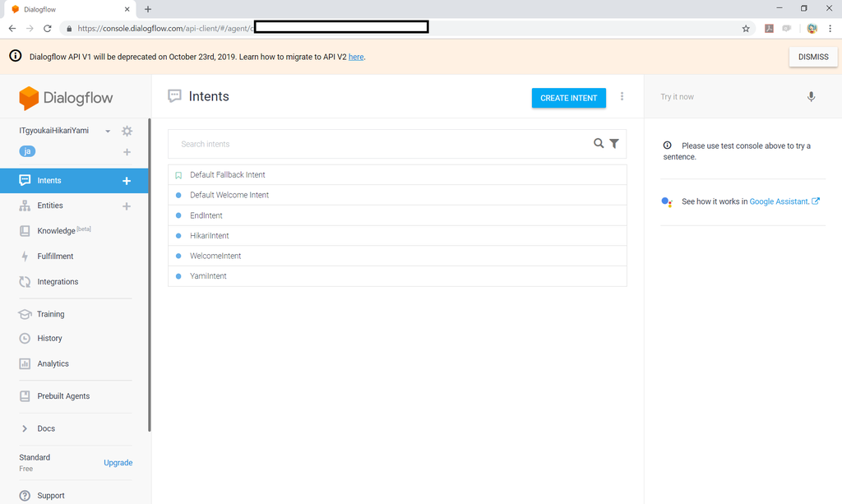Open EndIntent row

397,215
